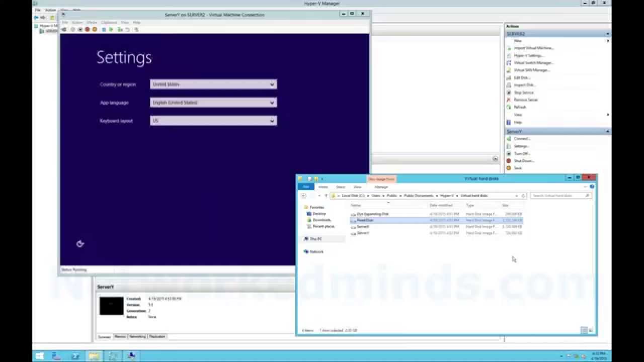Switch to the Replication tab
Image resolution: width=644 pixels, height=362 pixels.
[x=157, y=336]
